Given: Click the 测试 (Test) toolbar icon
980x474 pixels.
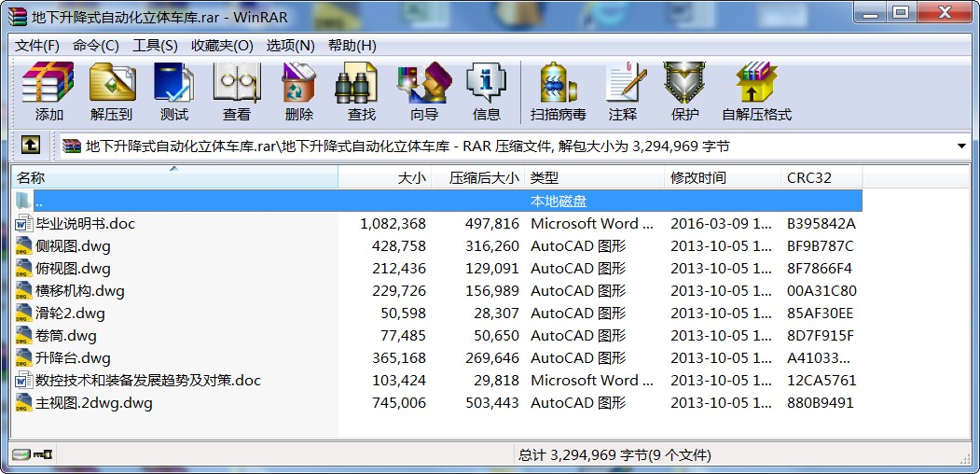Looking at the screenshot, I should tap(174, 82).
